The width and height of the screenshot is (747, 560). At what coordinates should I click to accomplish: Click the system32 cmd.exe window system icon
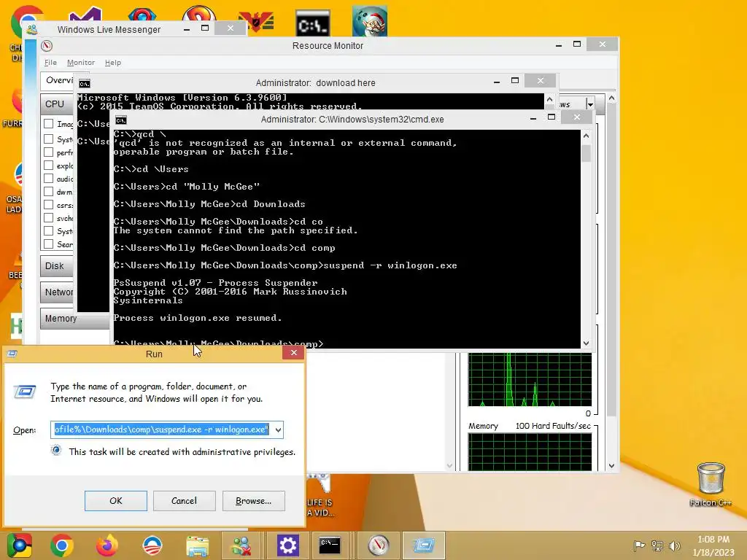coord(121,120)
